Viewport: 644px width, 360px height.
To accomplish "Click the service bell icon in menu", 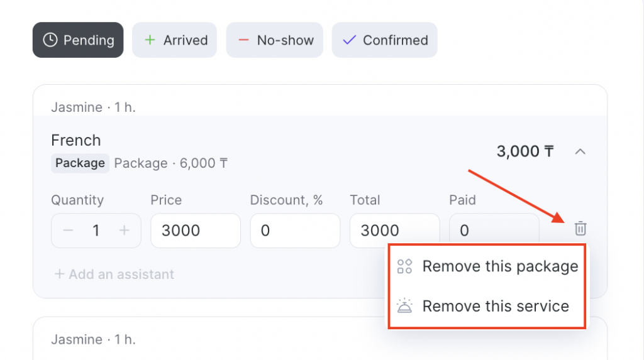I will [x=404, y=307].
